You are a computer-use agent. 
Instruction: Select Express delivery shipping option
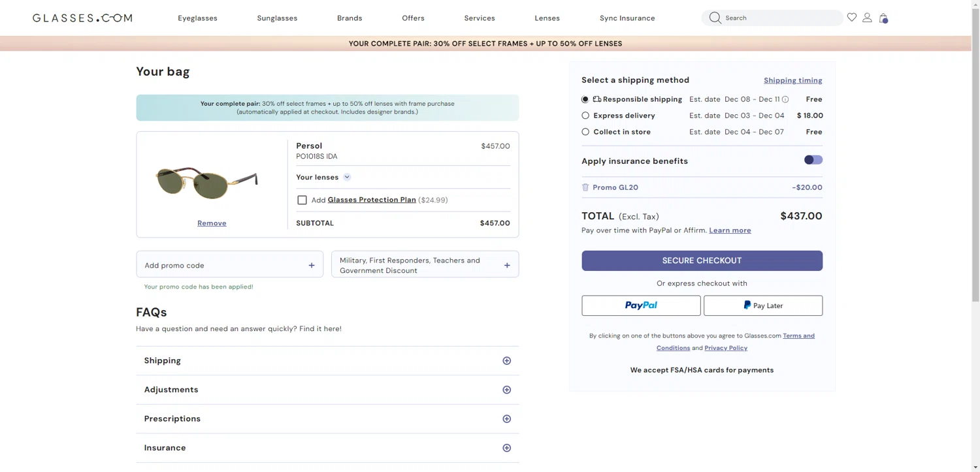click(x=585, y=116)
